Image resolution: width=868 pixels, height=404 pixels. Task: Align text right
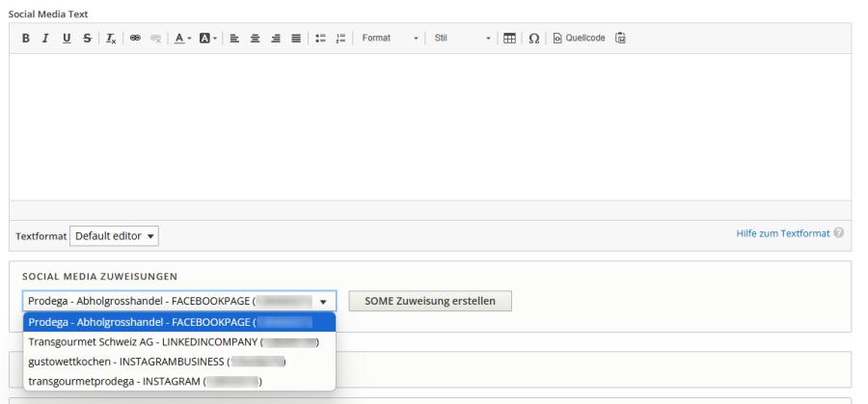coord(276,39)
